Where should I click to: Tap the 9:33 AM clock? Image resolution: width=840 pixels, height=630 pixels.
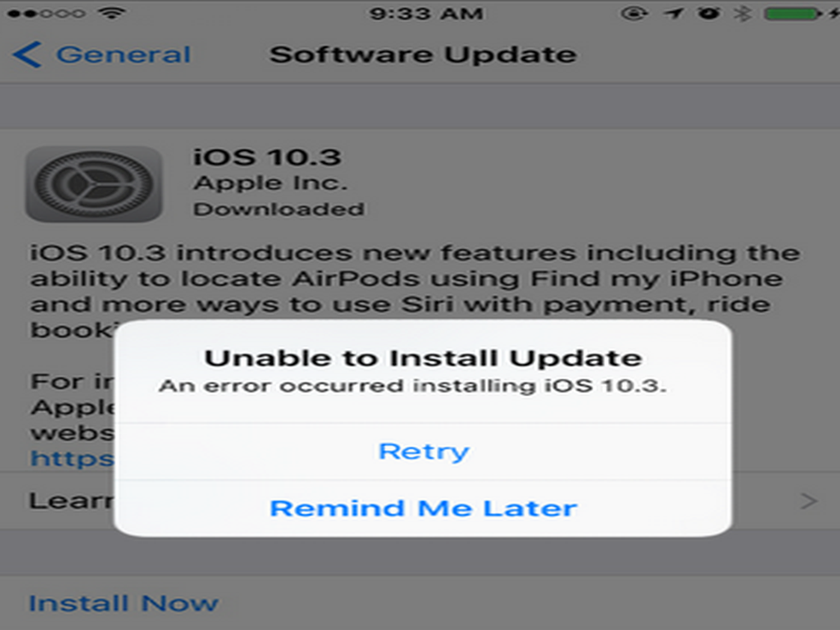point(426,13)
